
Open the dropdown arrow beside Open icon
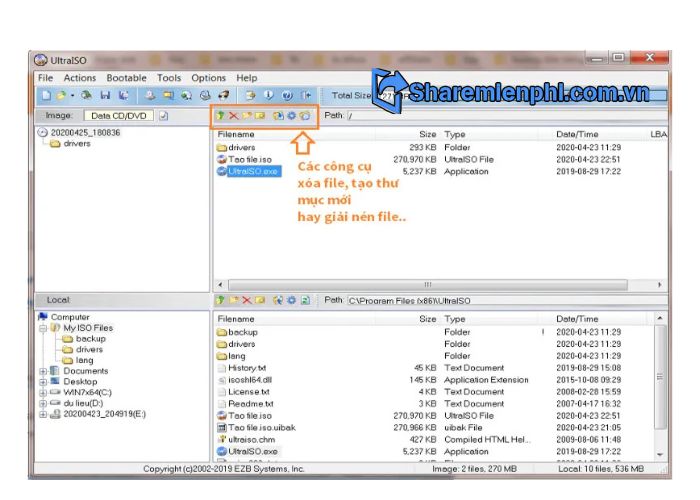point(72,95)
